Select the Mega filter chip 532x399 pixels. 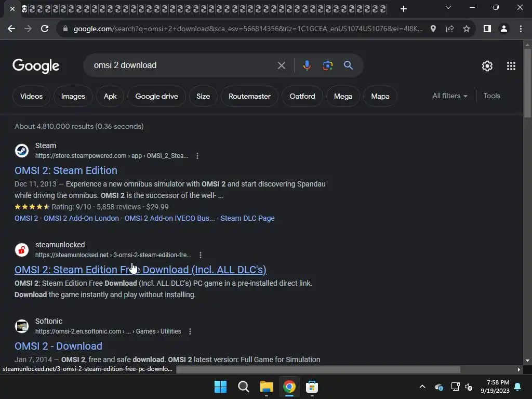(343, 96)
